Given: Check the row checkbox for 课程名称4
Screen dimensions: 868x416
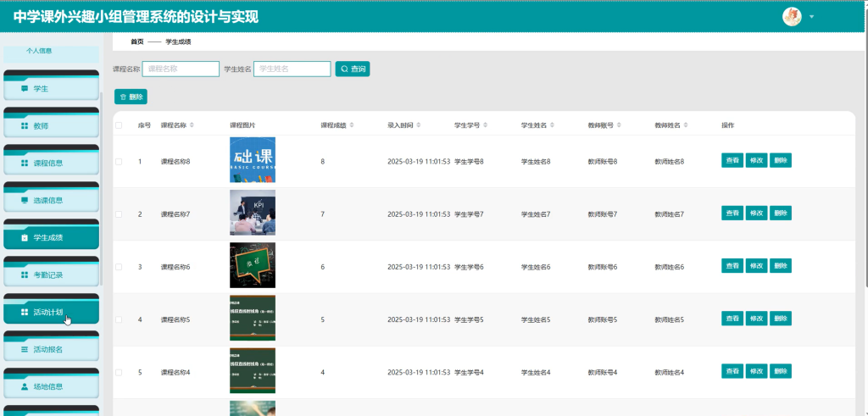Looking at the screenshot, I should point(119,372).
